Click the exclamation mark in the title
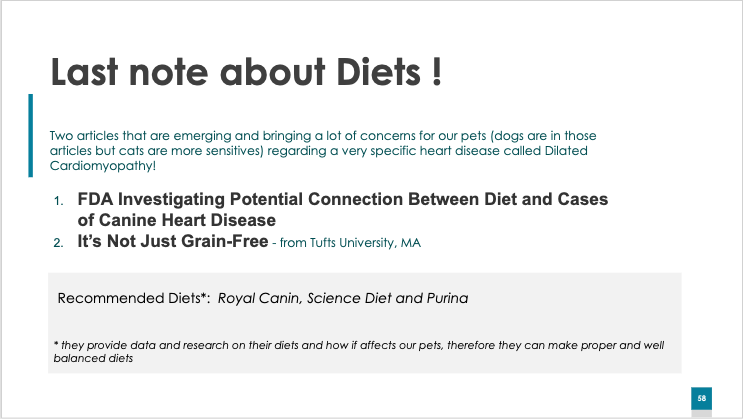Image resolution: width=743 pixels, height=419 pixels. (437, 72)
